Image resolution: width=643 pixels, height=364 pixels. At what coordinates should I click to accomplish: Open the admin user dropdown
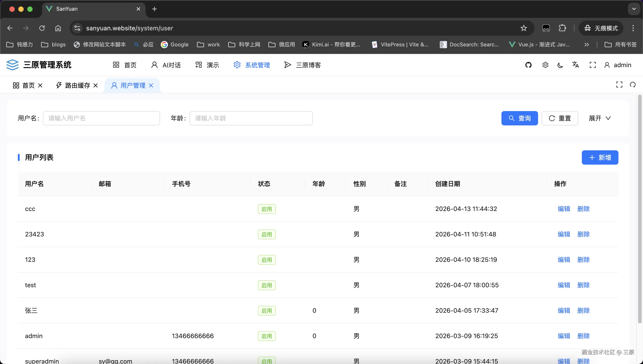point(618,65)
